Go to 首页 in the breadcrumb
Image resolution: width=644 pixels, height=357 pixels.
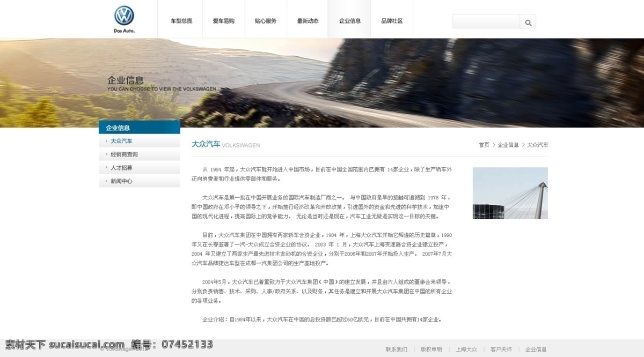pos(484,145)
